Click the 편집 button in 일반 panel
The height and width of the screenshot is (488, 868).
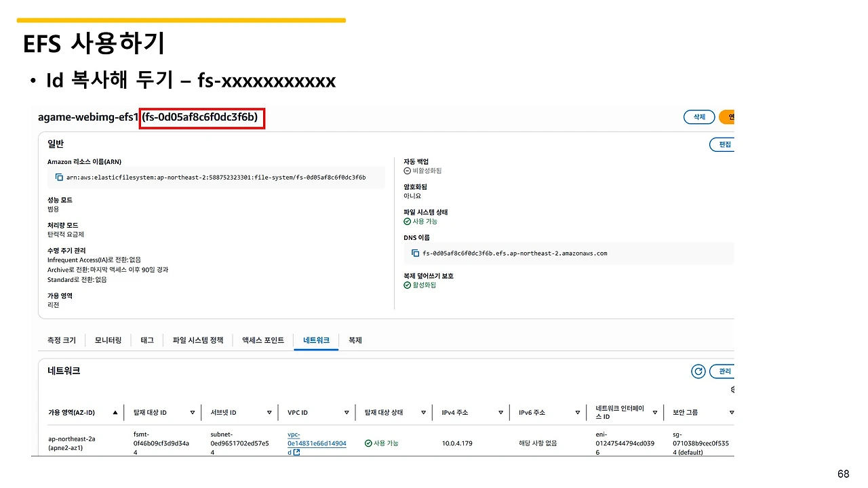tap(722, 144)
